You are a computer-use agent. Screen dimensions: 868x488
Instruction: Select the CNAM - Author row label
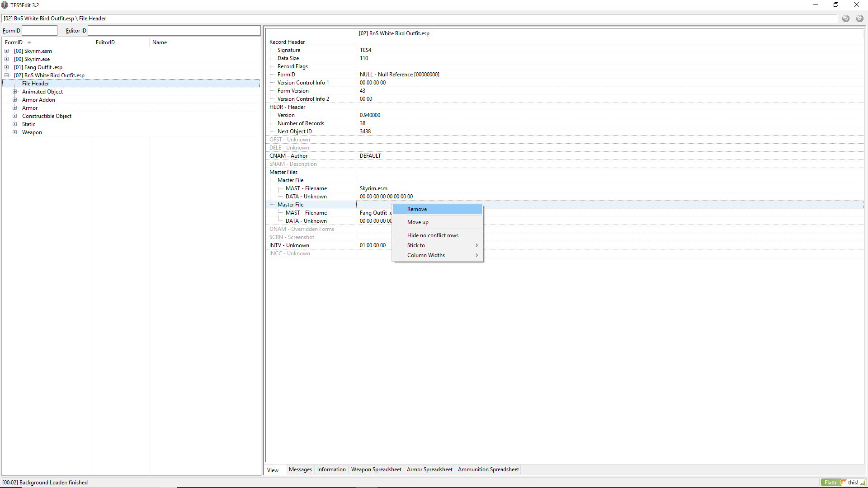(x=288, y=156)
